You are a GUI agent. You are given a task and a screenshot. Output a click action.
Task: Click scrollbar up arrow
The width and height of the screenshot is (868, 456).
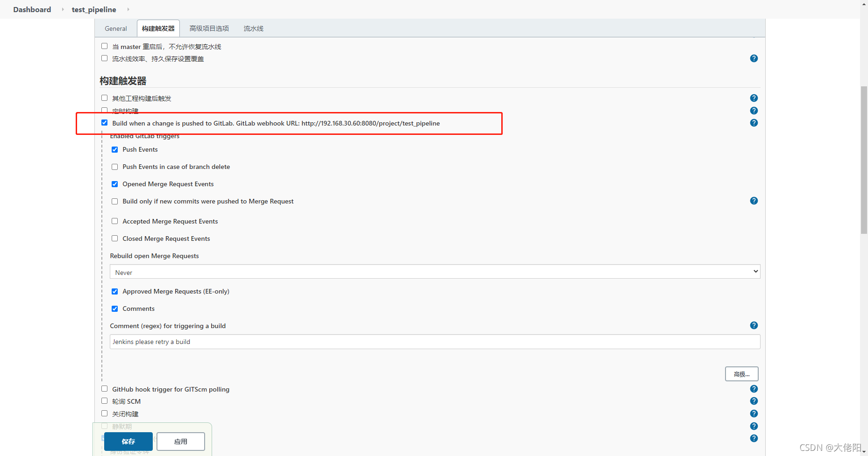coord(864,3)
